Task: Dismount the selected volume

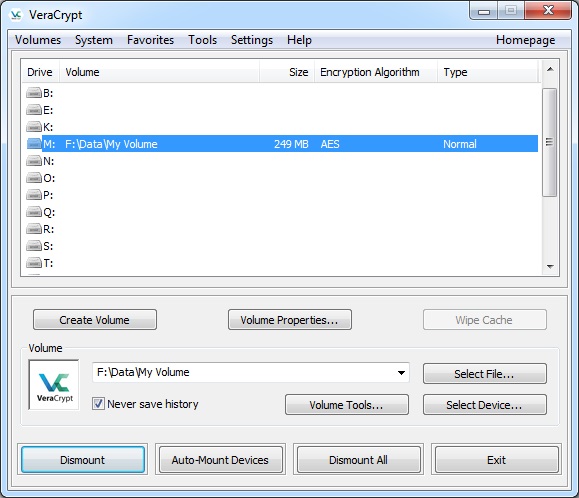Action: (x=83, y=460)
